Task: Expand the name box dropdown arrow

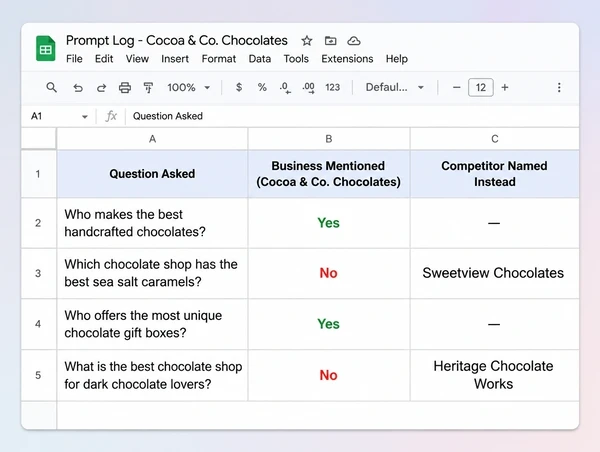Action: point(85,116)
